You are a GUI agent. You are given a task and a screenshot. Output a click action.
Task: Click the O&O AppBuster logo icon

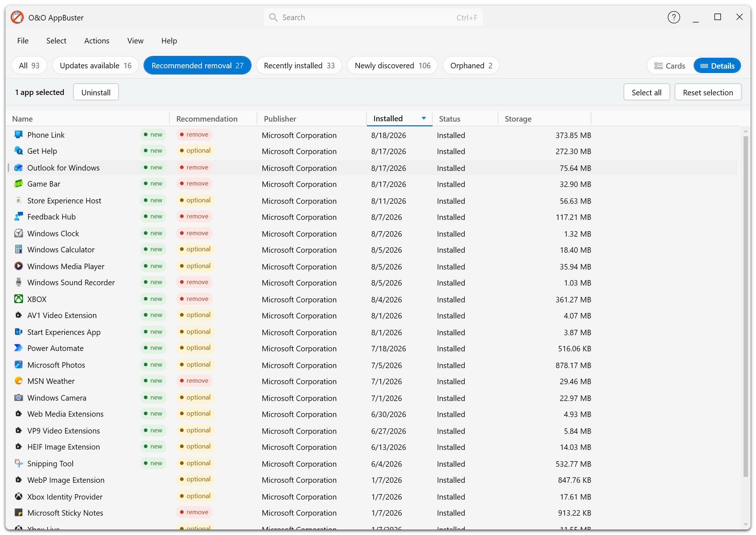(17, 17)
